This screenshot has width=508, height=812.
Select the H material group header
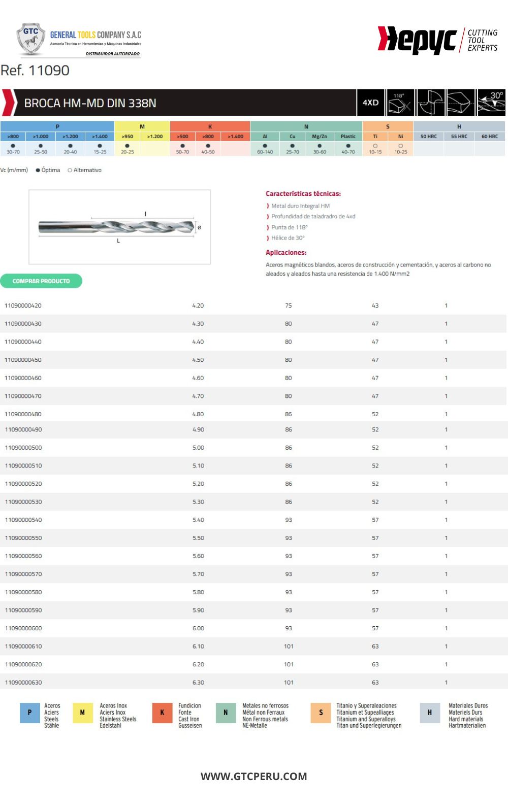click(459, 126)
